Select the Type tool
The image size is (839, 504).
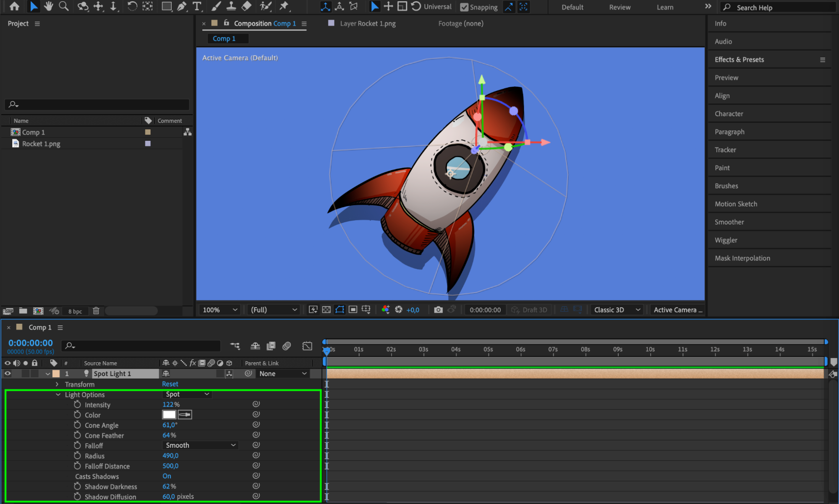tap(196, 6)
